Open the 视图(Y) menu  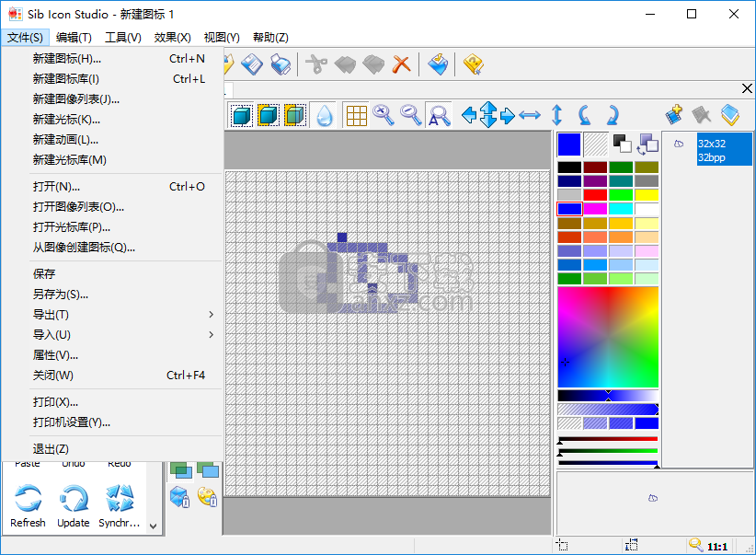[x=222, y=38]
